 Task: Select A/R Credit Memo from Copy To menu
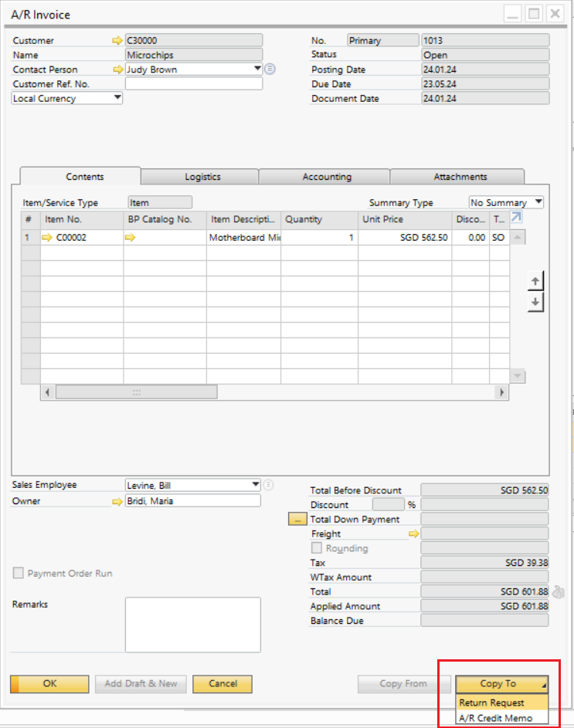point(502,718)
